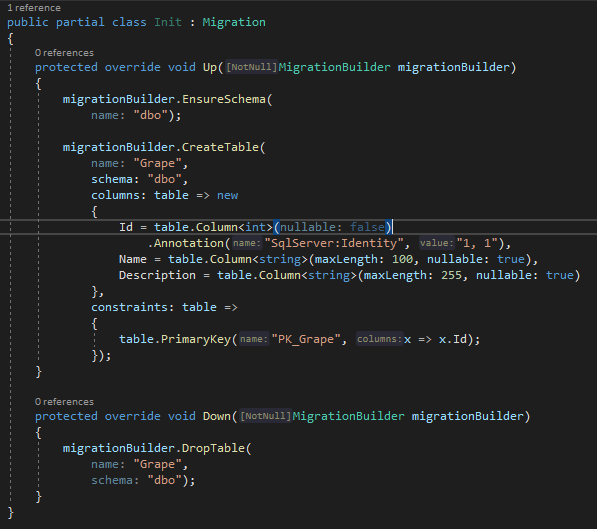Select the Down method name
Viewport: 597px width, 529px height.
[x=217, y=416]
